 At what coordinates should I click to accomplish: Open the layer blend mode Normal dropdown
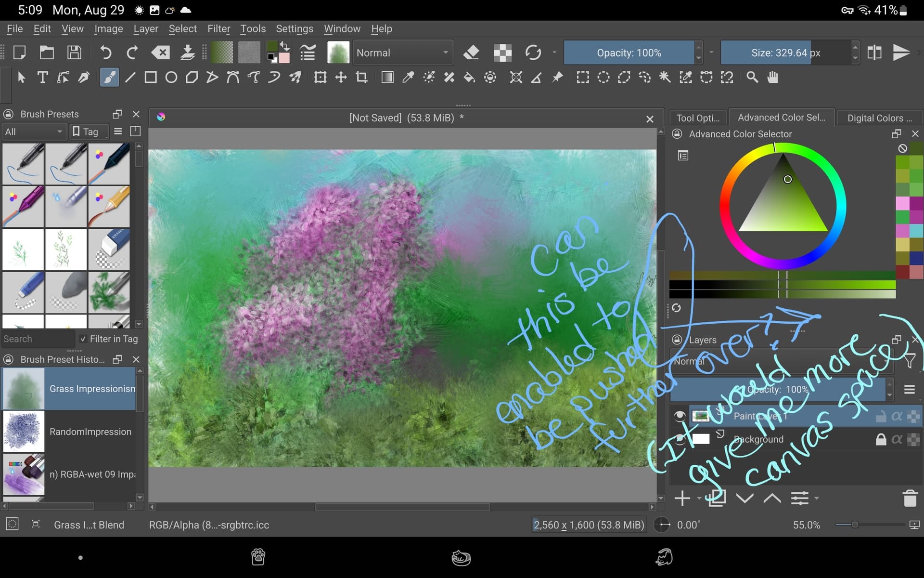pos(780,361)
